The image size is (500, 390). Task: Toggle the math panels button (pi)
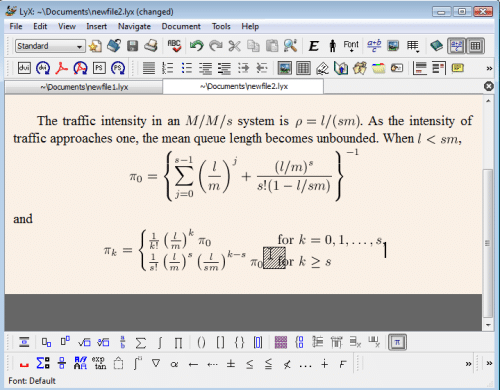[397, 342]
